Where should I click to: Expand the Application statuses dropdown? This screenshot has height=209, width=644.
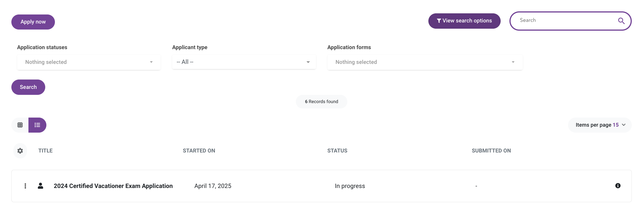click(x=89, y=62)
